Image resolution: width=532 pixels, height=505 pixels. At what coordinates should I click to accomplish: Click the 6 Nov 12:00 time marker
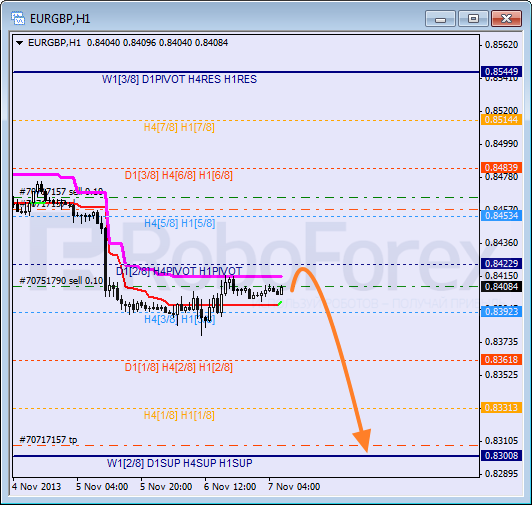point(230,487)
